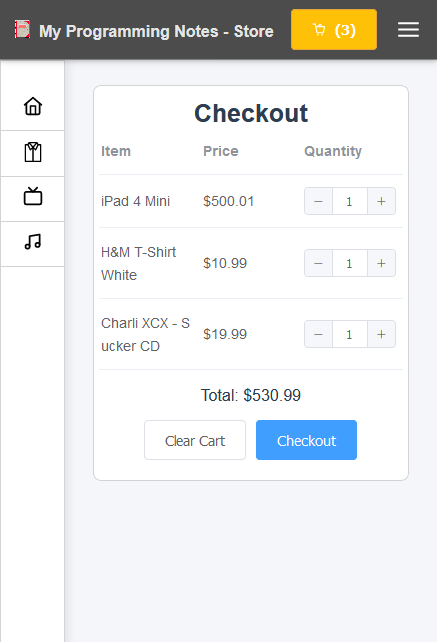Click My Programming Notes - Store title
The width and height of the screenshot is (437, 642).
(156, 31)
